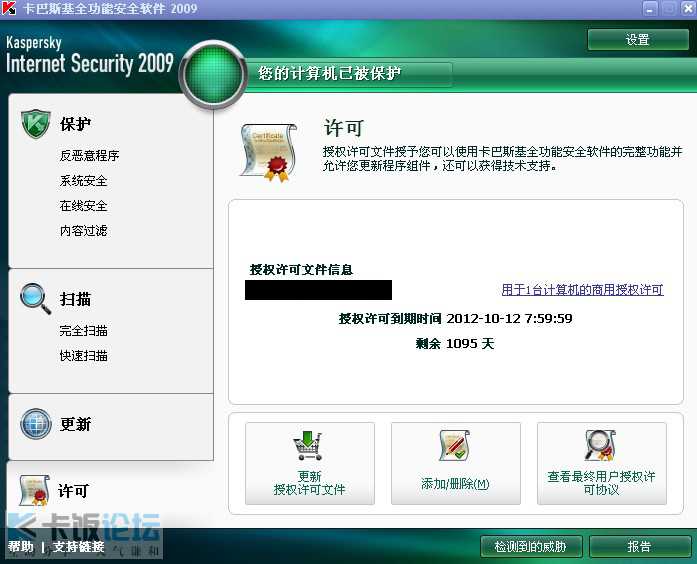
Task: Click the 授权许可文件信息 heading
Action: tap(301, 269)
